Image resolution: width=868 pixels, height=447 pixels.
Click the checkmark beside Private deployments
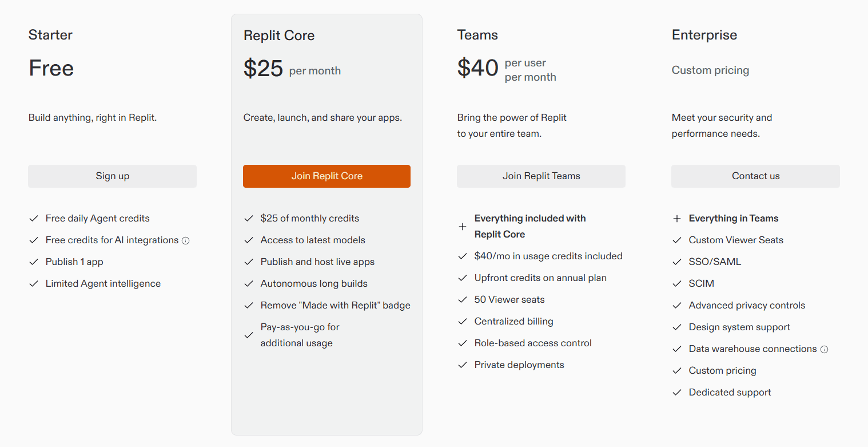click(x=463, y=365)
